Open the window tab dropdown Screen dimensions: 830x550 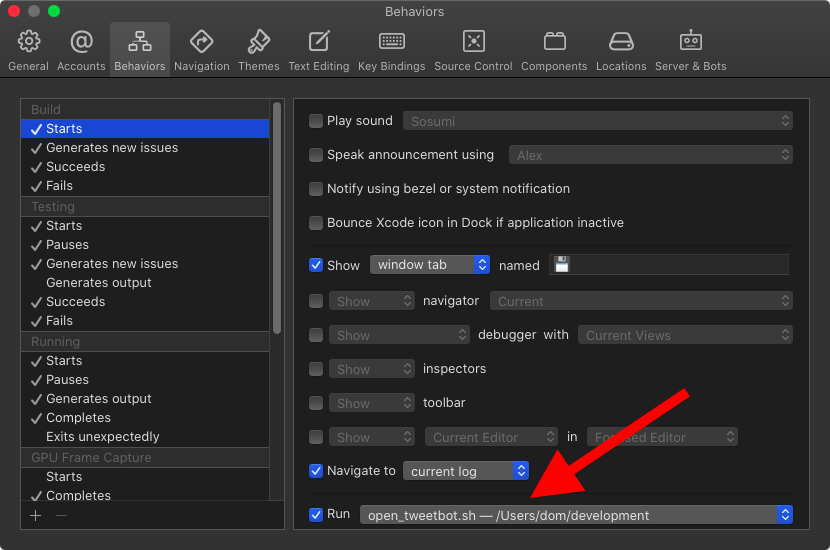point(430,265)
